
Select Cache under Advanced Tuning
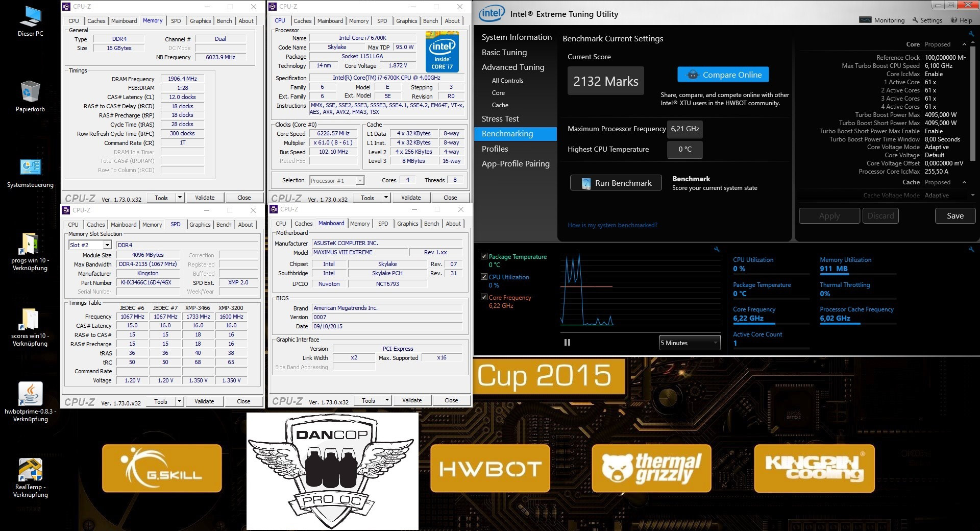pos(500,105)
